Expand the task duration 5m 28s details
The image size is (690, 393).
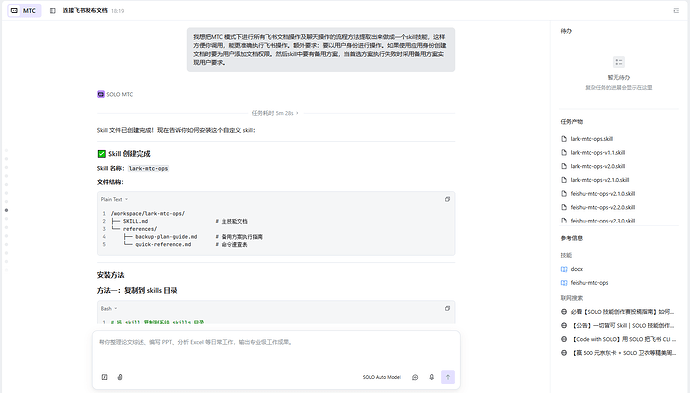275,113
